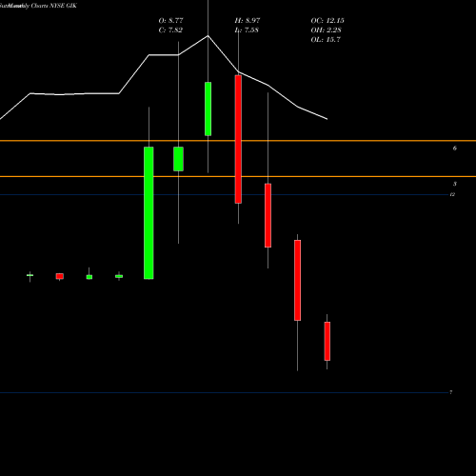
Task: Select the 'OC: 12.15' value
Action: coord(327,21)
